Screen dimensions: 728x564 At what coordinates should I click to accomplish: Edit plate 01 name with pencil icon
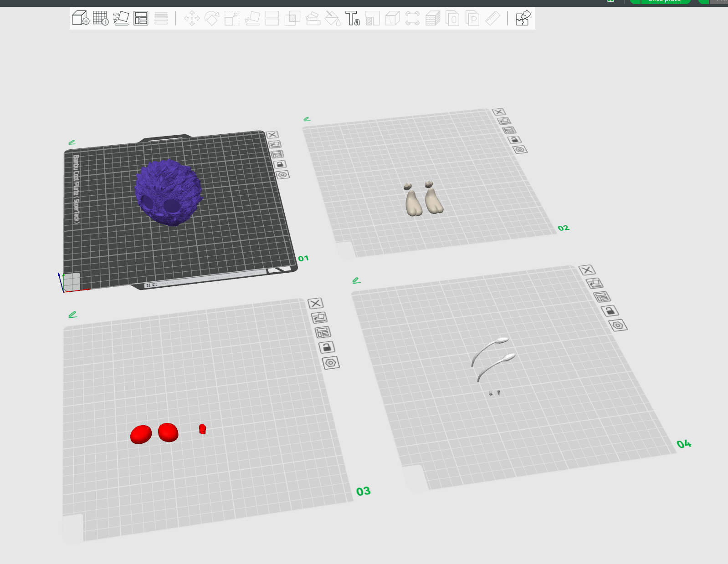coord(72,142)
